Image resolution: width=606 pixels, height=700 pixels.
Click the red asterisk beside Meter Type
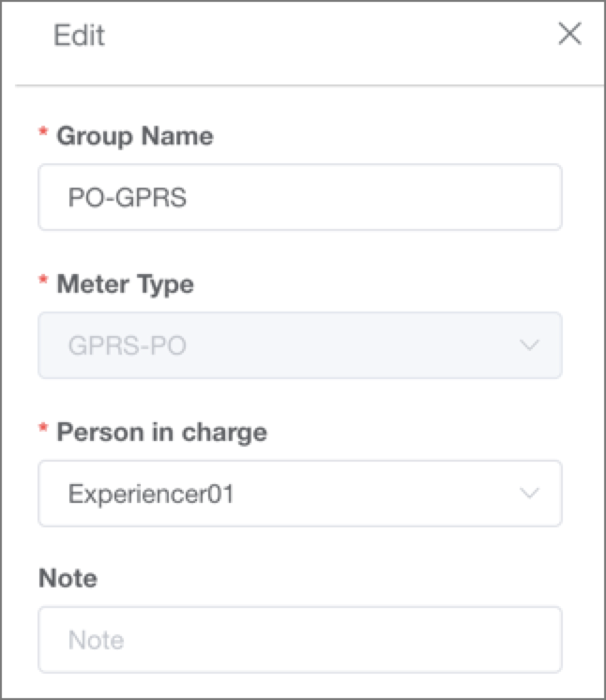(43, 280)
